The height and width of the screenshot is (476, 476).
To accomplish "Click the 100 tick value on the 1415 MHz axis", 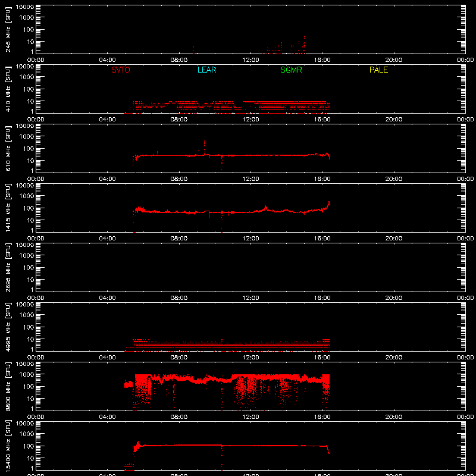I will click(x=29, y=208).
